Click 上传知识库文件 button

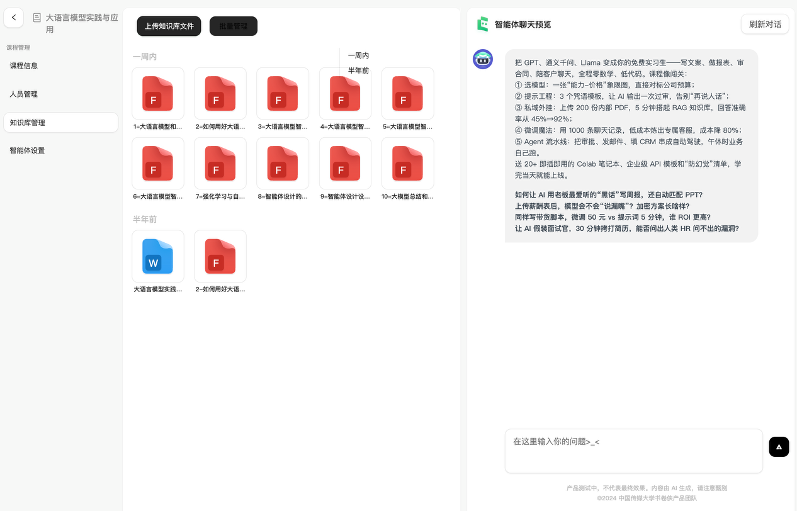(169, 26)
